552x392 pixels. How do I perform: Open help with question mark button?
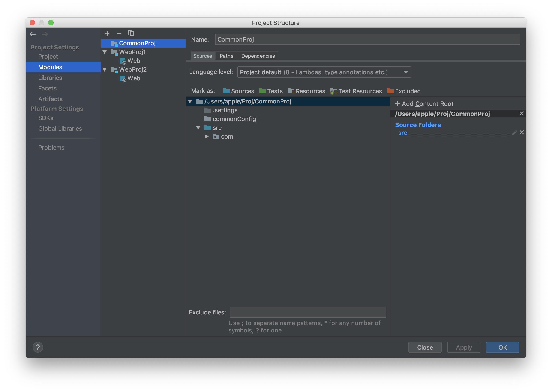[x=38, y=347]
